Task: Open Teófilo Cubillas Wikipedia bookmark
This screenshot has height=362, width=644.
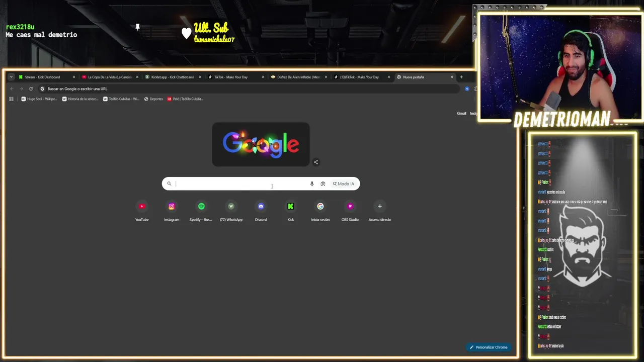Action: (121, 99)
